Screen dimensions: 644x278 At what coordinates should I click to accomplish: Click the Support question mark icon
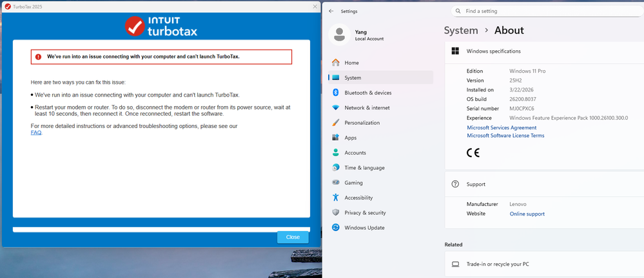pos(455,184)
